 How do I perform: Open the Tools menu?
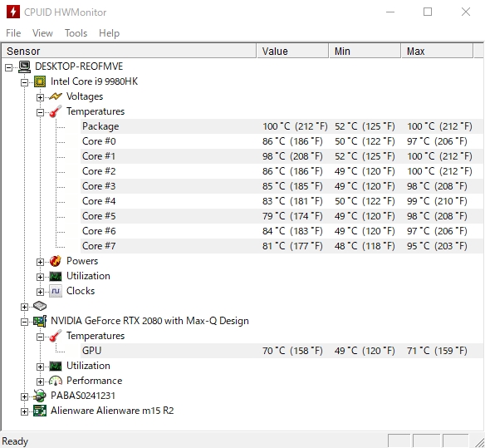click(76, 33)
